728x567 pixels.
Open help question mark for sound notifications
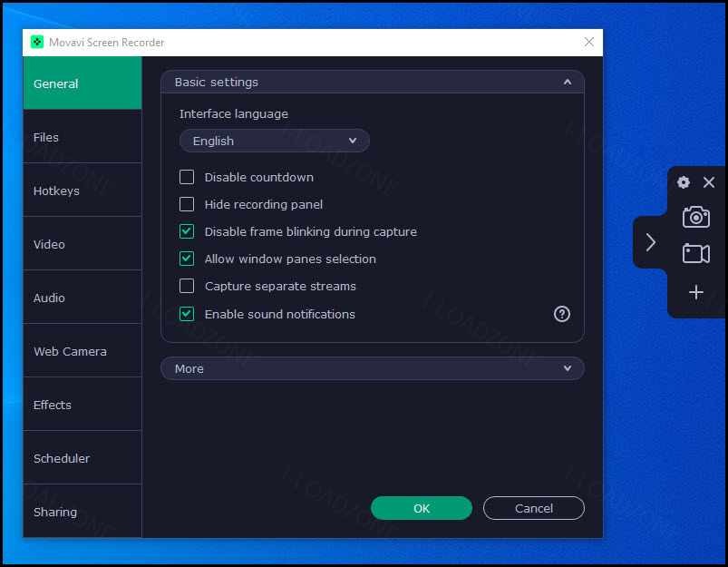562,314
